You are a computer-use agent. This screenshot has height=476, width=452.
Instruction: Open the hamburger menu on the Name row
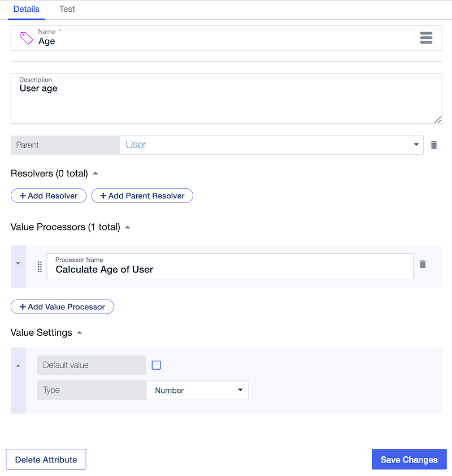click(x=426, y=37)
